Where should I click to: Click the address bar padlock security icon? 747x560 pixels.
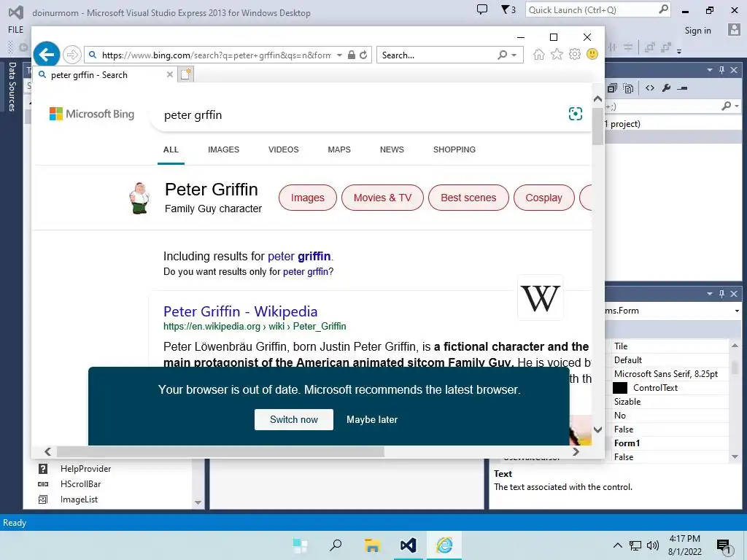point(351,55)
